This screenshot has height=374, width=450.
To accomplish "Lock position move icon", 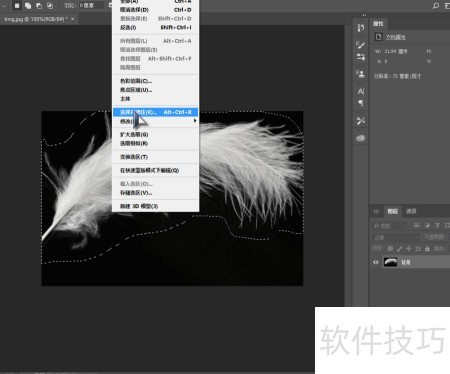I will click(409, 248).
